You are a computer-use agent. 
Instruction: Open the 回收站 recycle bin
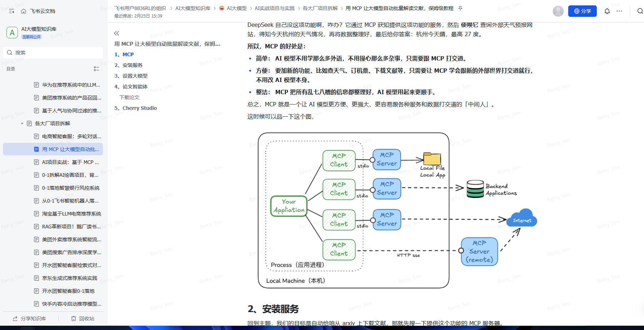click(x=83, y=319)
